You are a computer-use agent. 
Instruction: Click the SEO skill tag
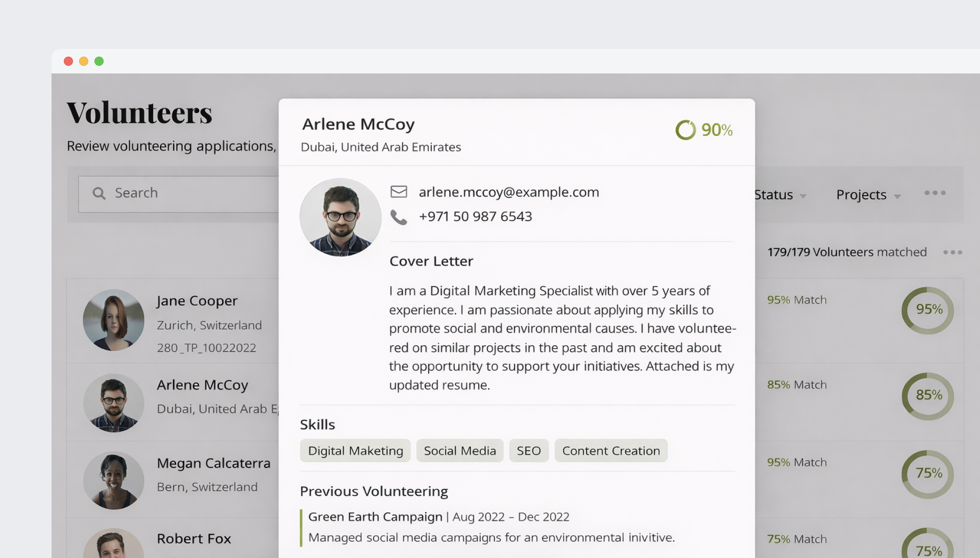pyautogui.click(x=528, y=451)
